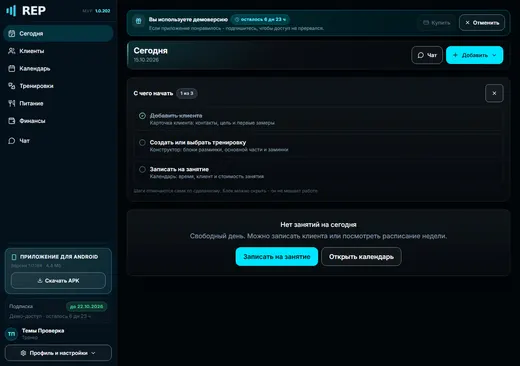This screenshot has height=366, width=520.
Task: Open the Питание section
Action: pyautogui.click(x=58, y=103)
